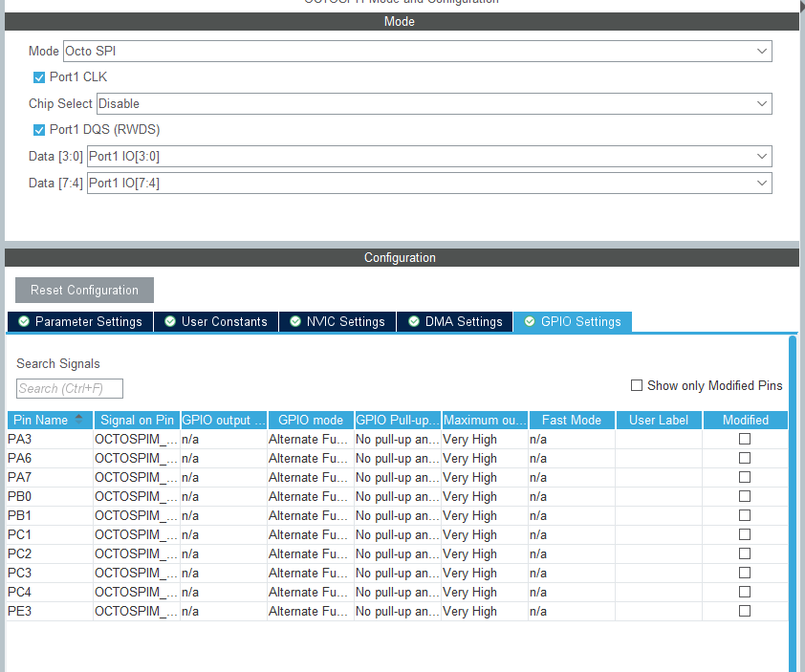Screen dimensions: 805x672
Task: Select the PB1 pin row
Action: click(x=398, y=515)
